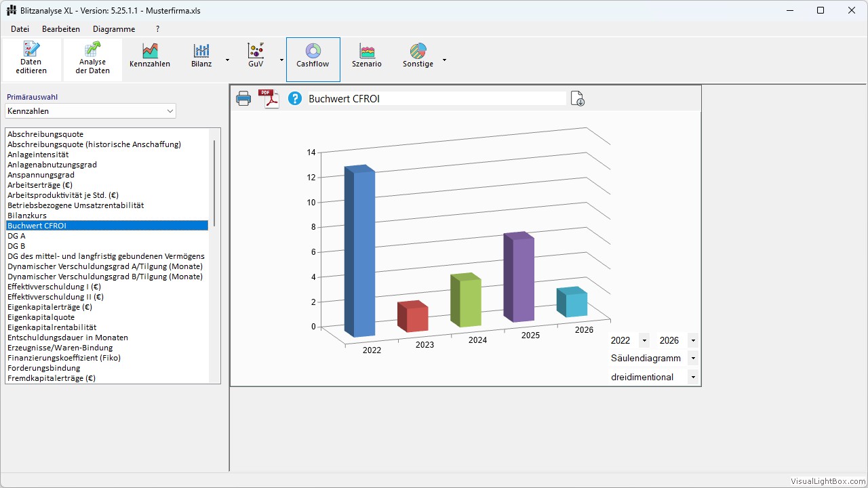Click the document download icon

point(578,99)
